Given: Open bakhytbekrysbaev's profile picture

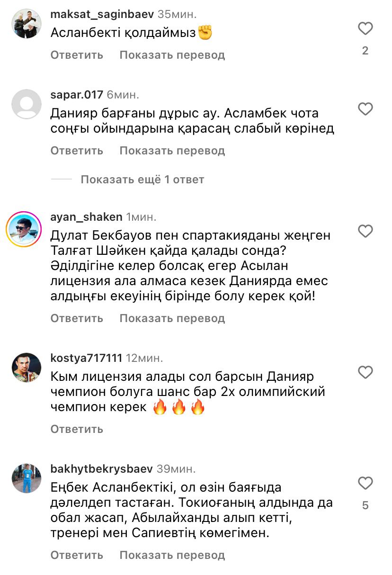Looking at the screenshot, I should tap(27, 478).
